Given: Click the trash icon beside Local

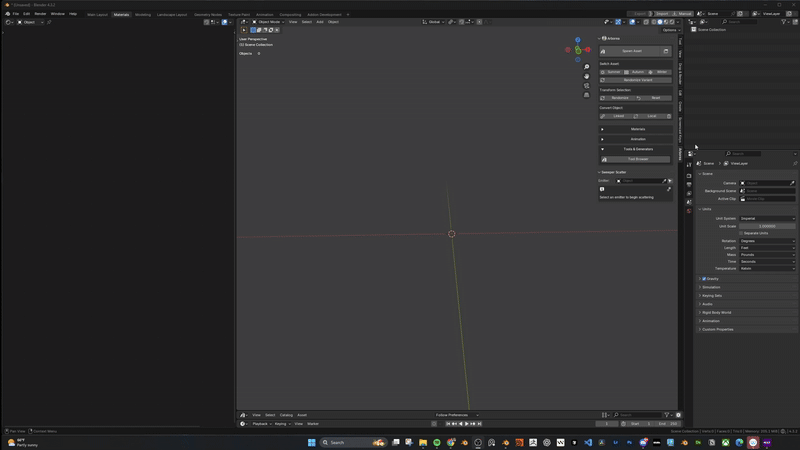Looking at the screenshot, I should coord(669,116).
